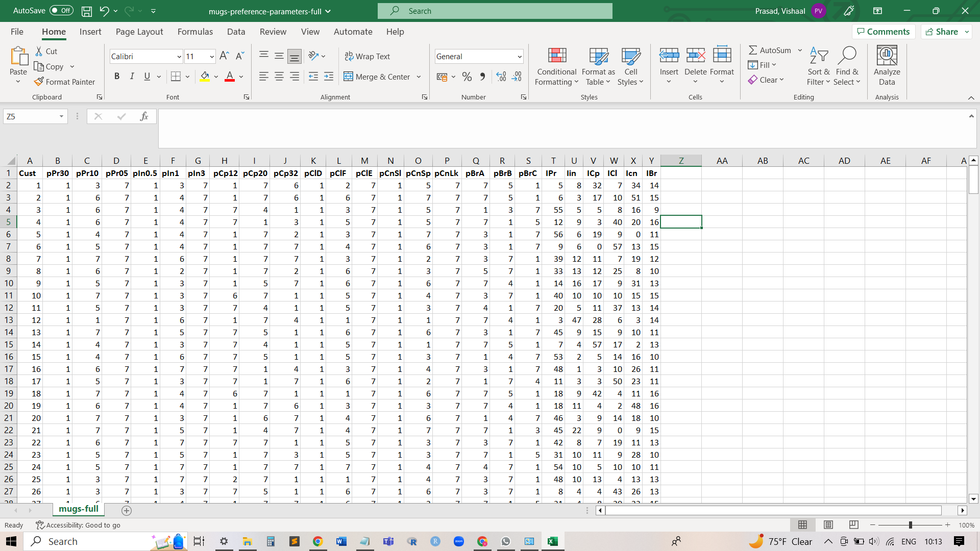The image size is (980, 551).
Task: Click the Comments button
Action: point(883,32)
